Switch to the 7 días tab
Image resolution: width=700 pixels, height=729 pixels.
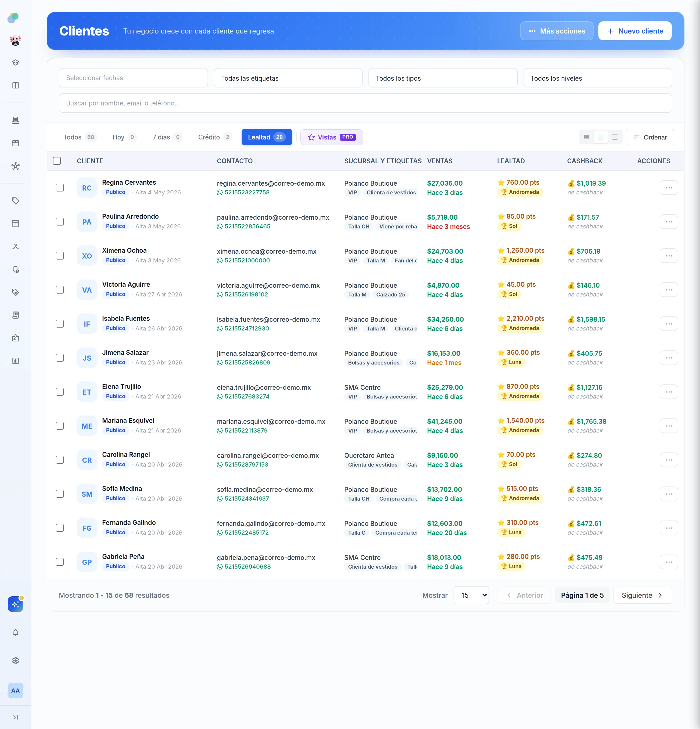[167, 137]
